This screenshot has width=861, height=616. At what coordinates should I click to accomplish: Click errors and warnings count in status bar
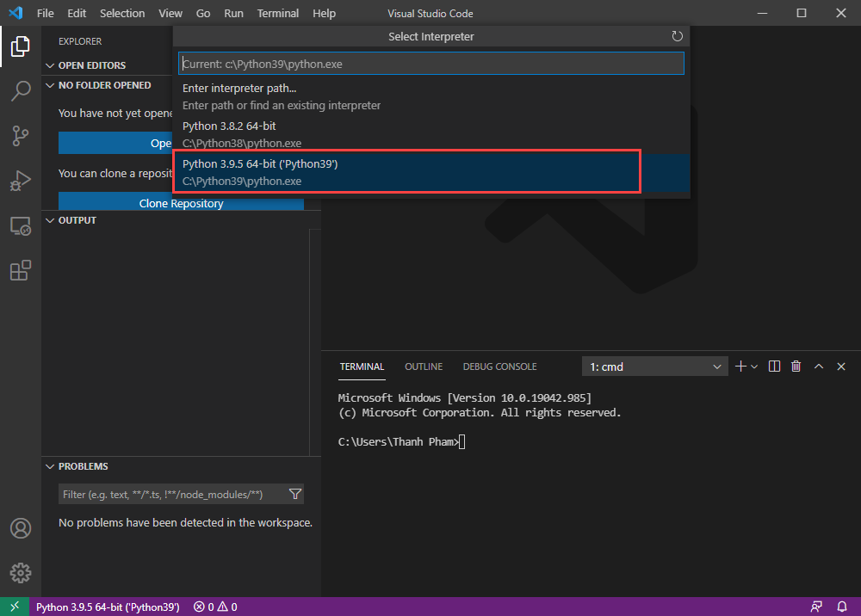(215, 607)
